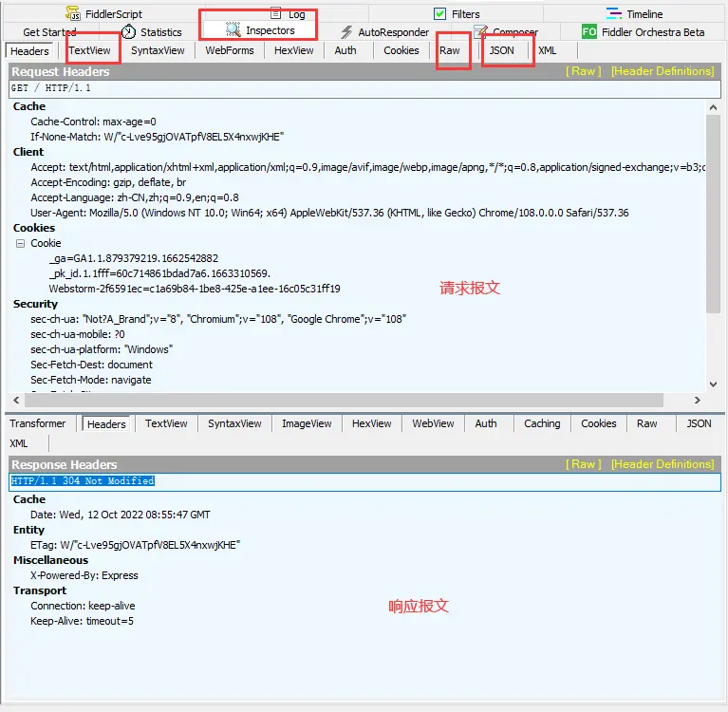Select the sec-ch-ua-platform header row
This screenshot has width=728, height=712.
point(102,349)
